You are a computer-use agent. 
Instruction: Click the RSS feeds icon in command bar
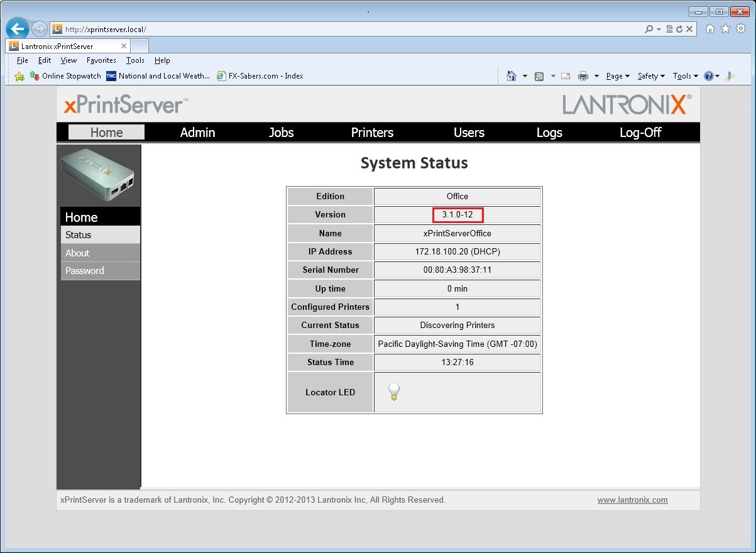coord(539,76)
